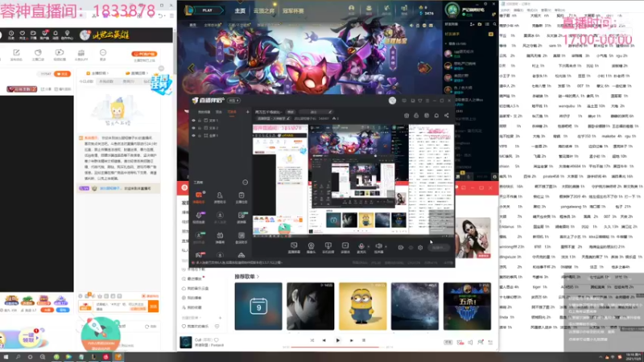Viewport: 644px width, 362px height.
Task: Hide the 文本1 source with its eye icon
Action: click(193, 121)
